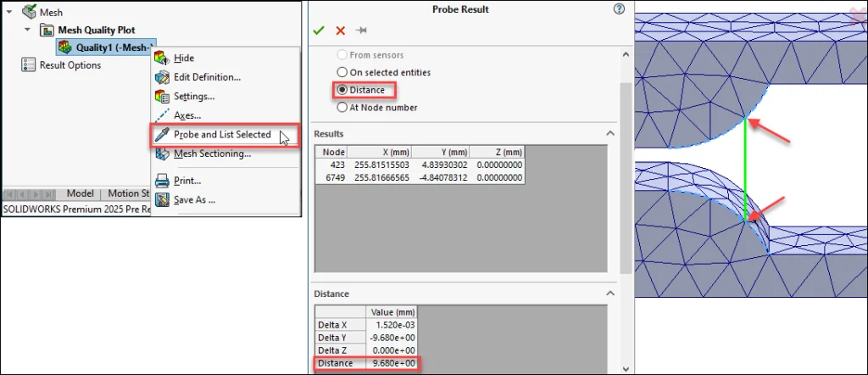The height and width of the screenshot is (375, 868).
Task: Select Result Options tree item
Action: [70, 64]
